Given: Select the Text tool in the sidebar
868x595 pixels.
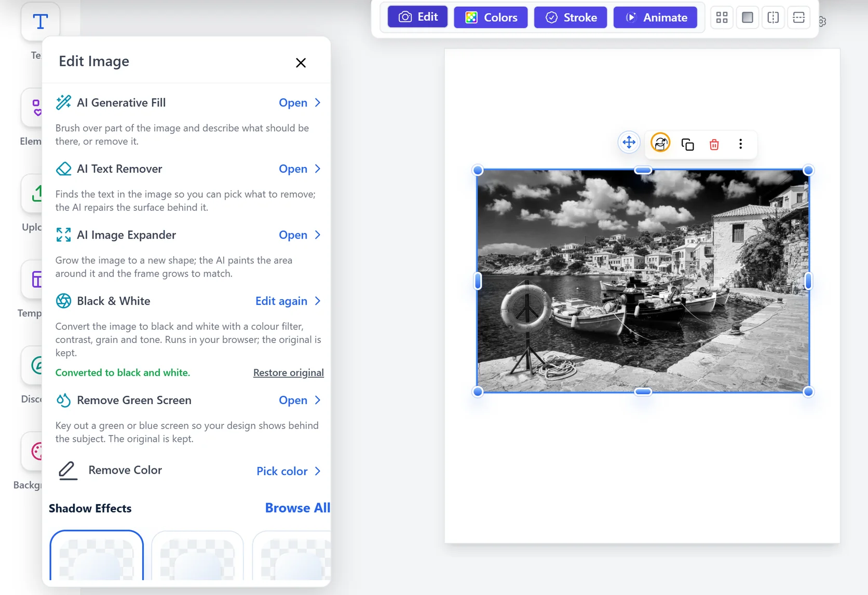Looking at the screenshot, I should (40, 22).
